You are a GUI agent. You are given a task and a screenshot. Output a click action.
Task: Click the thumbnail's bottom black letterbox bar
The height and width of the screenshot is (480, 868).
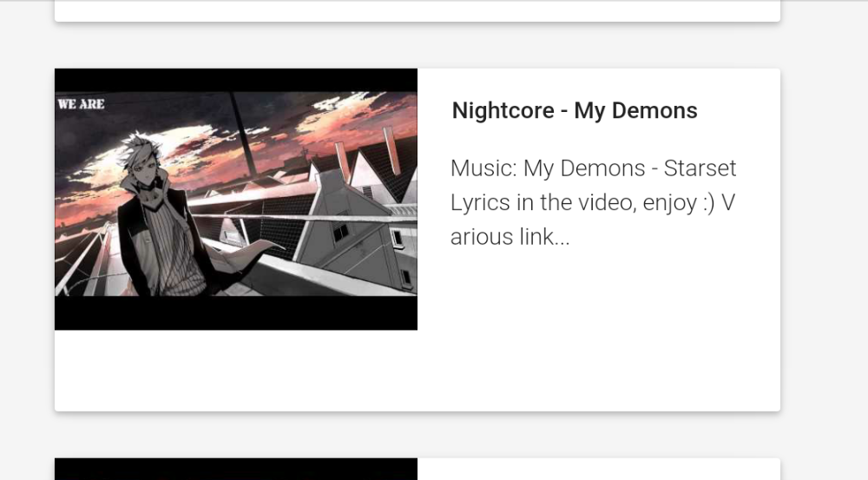point(236,312)
